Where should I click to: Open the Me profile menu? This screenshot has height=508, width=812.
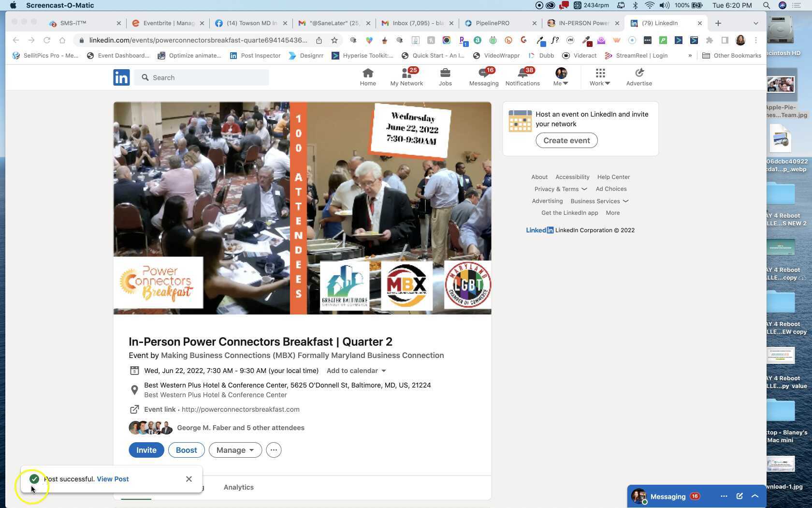[561, 77]
